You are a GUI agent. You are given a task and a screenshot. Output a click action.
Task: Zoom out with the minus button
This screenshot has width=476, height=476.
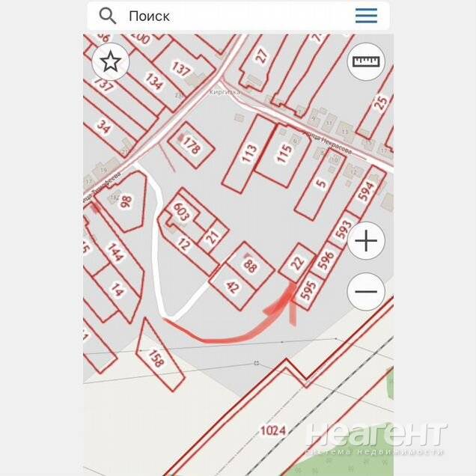tap(366, 291)
